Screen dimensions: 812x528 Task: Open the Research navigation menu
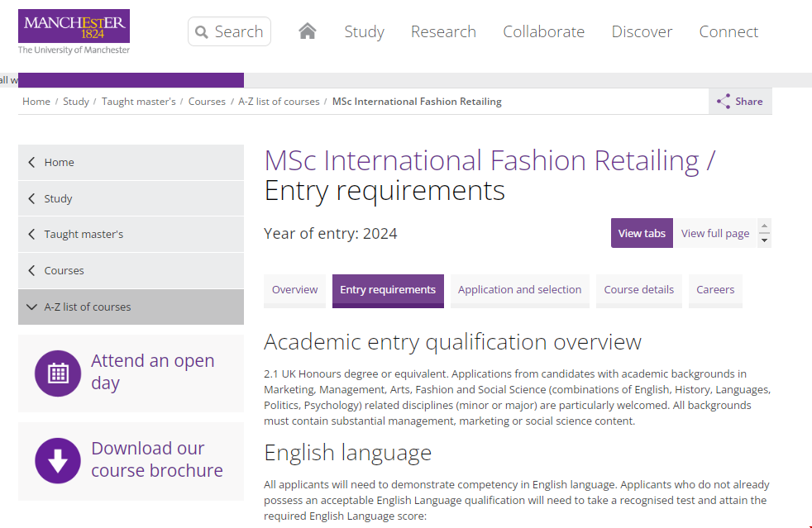[x=443, y=31]
